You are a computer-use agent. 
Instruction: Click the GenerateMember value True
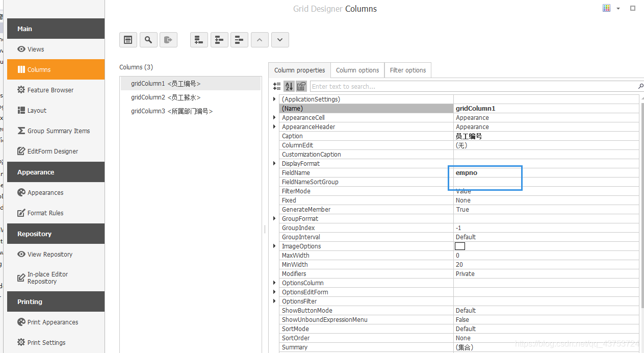(x=462, y=209)
